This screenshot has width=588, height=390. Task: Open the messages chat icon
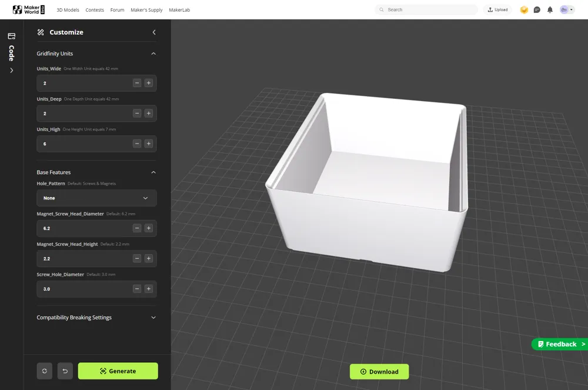537,10
